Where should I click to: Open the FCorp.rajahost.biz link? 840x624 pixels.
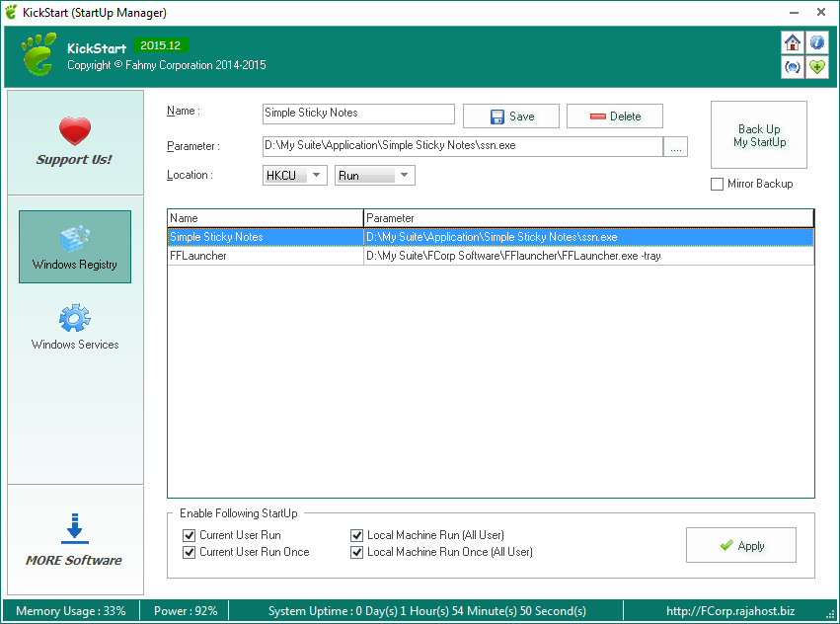point(730,610)
